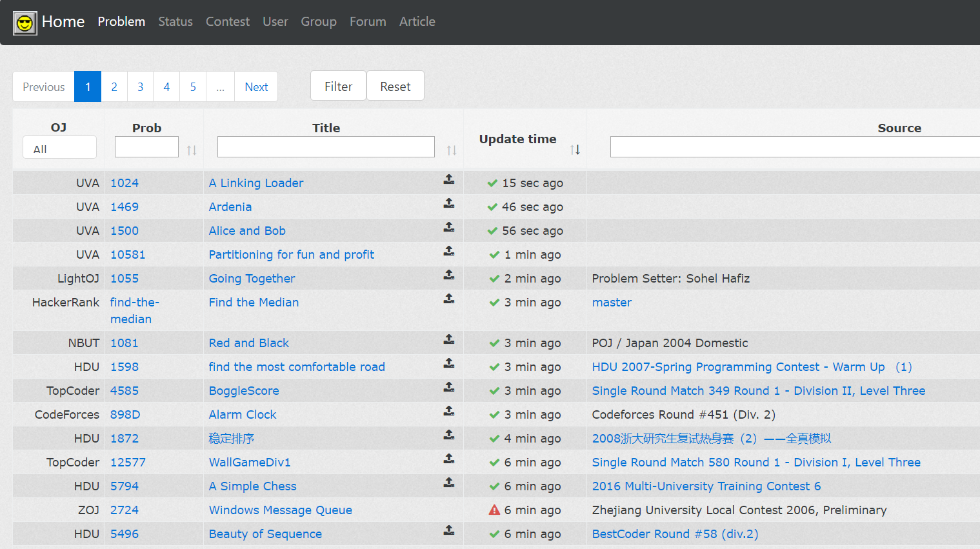This screenshot has width=980, height=549.
Task: Open the Status menu item
Action: [x=175, y=21]
